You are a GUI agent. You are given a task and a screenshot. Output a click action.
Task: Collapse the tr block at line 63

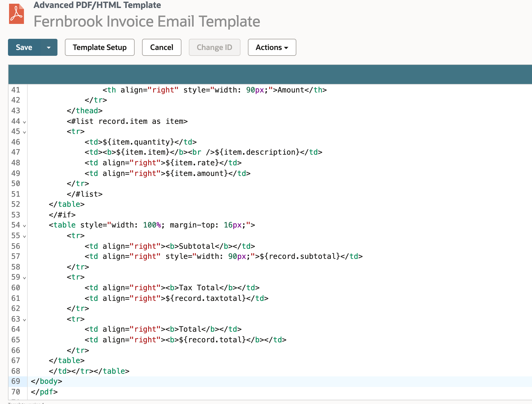tap(24, 320)
